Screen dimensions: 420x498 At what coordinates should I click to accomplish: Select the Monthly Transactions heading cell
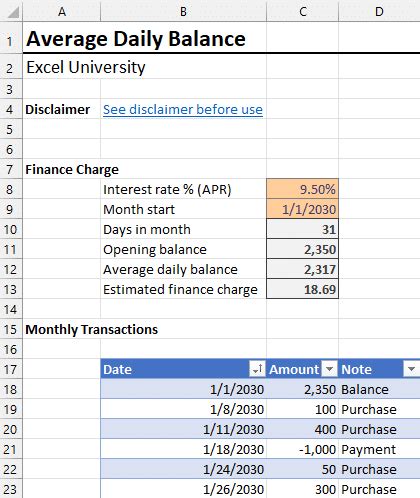point(91,329)
